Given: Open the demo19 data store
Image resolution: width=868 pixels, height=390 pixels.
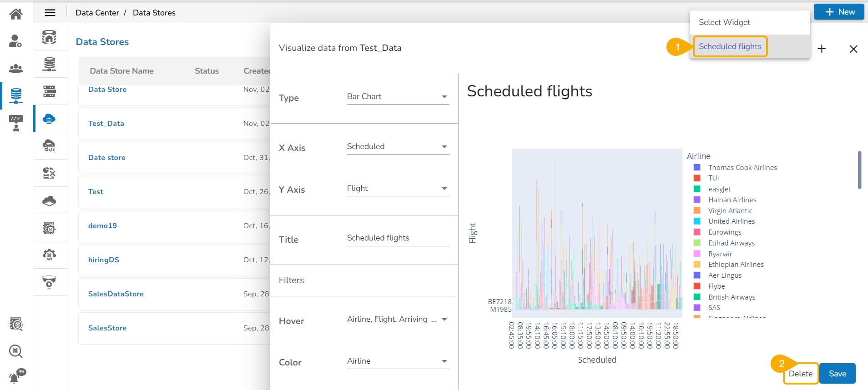Looking at the screenshot, I should point(102,226).
